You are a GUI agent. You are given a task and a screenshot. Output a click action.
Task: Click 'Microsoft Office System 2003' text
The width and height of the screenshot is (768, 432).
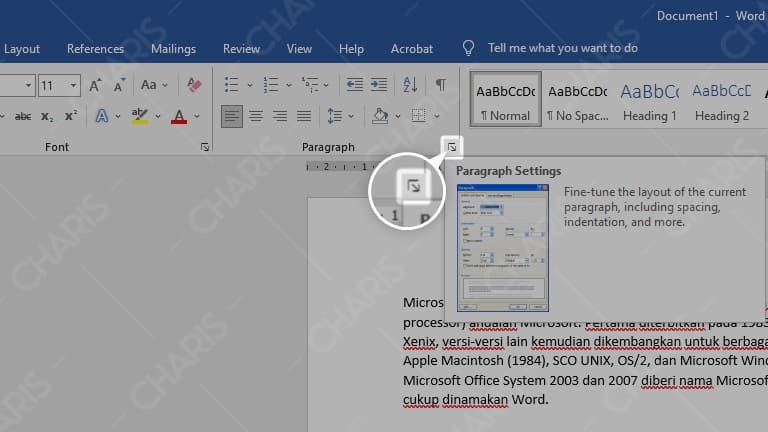click(x=491, y=380)
